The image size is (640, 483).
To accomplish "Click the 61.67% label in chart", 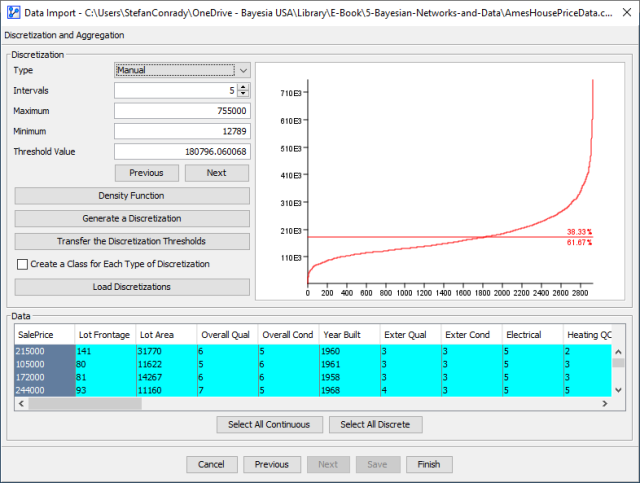I will (x=579, y=243).
